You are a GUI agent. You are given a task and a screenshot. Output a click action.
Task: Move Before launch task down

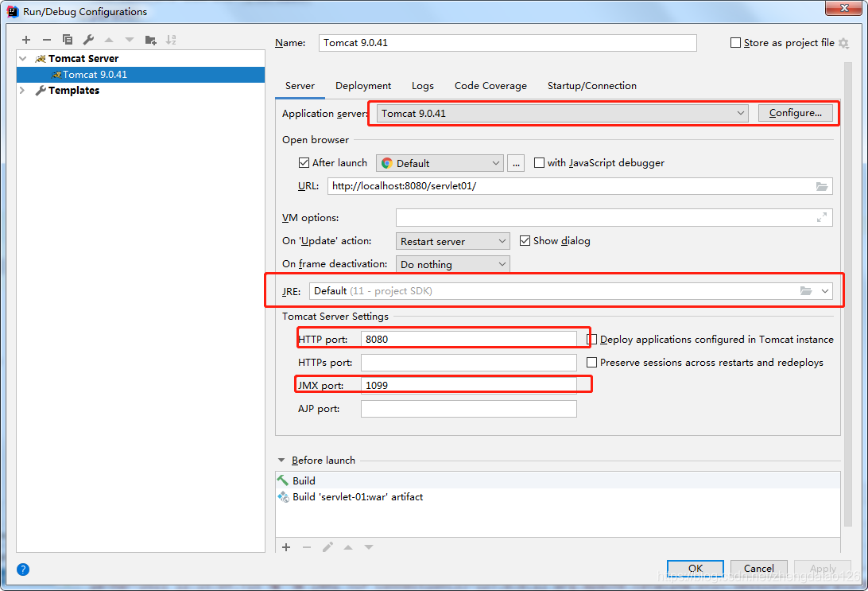pyautogui.click(x=369, y=547)
